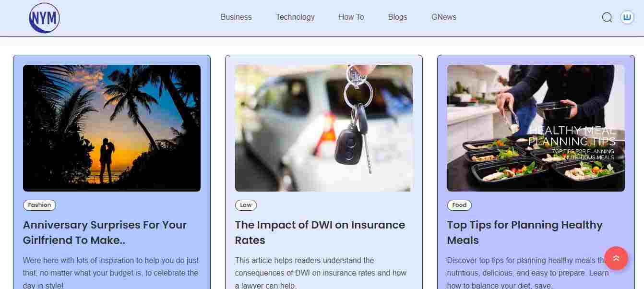Select How To in navigation
The image size is (644, 289).
351,17
